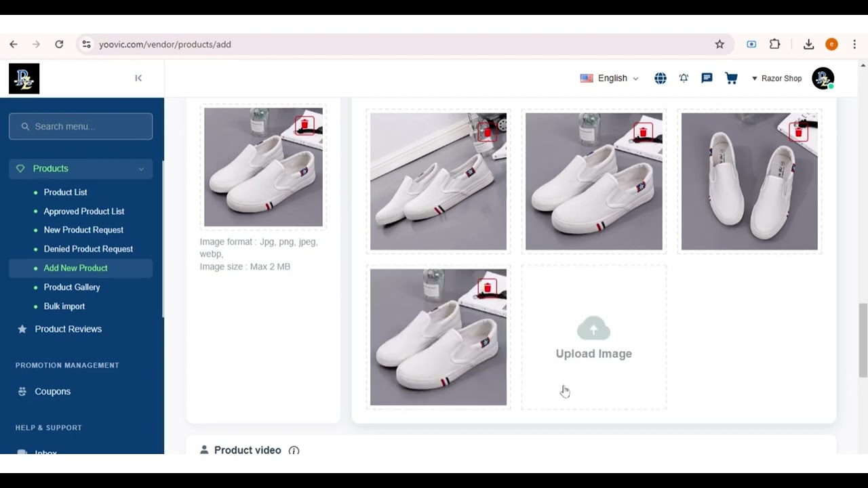Select the product thumbnail shoe image

(x=263, y=167)
